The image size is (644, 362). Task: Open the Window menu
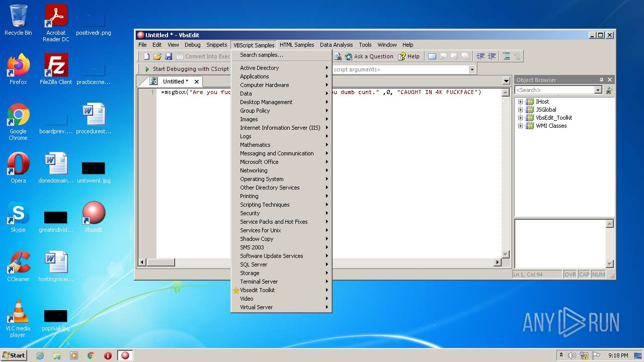coord(387,45)
